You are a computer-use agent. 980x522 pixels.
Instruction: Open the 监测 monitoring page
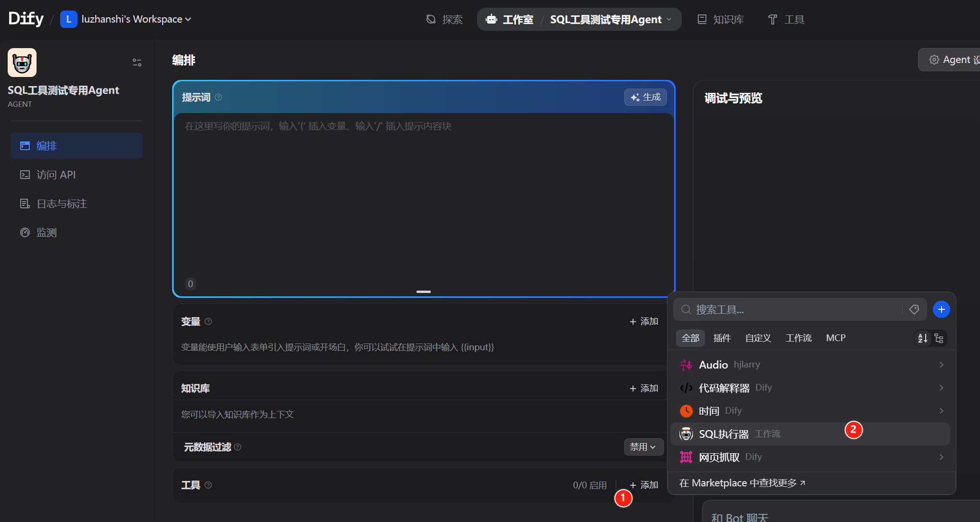[x=47, y=232]
